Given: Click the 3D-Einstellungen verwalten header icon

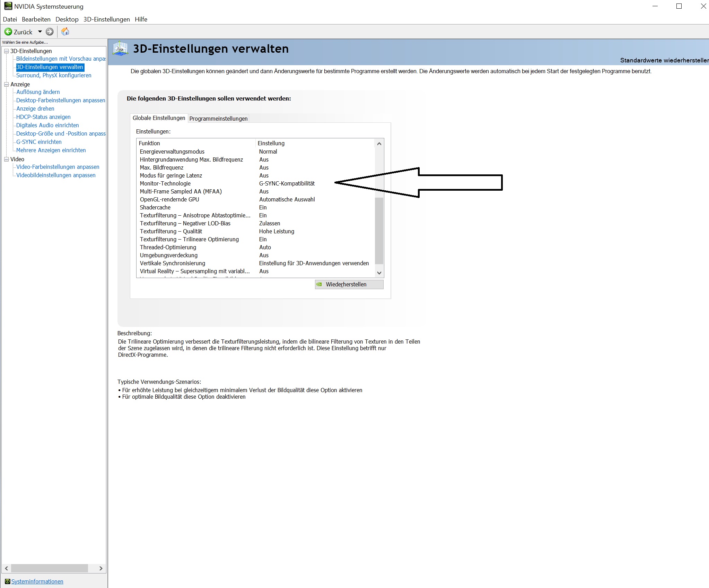Looking at the screenshot, I should pyautogui.click(x=121, y=49).
